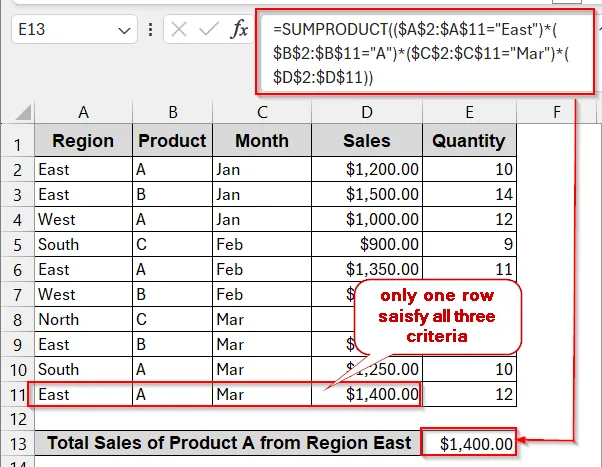Click quantity 14 in row 3
This screenshot has width=602, height=467.
(470, 194)
